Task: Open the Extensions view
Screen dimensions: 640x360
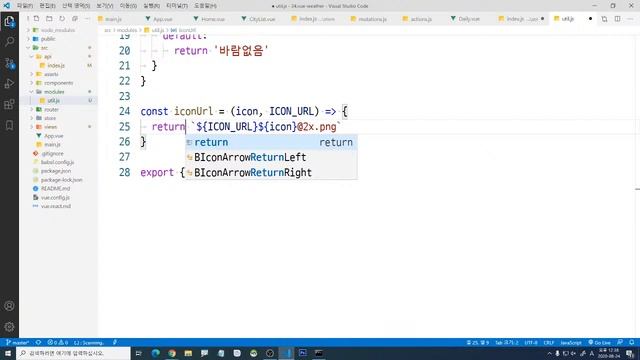Action: click(x=9, y=104)
